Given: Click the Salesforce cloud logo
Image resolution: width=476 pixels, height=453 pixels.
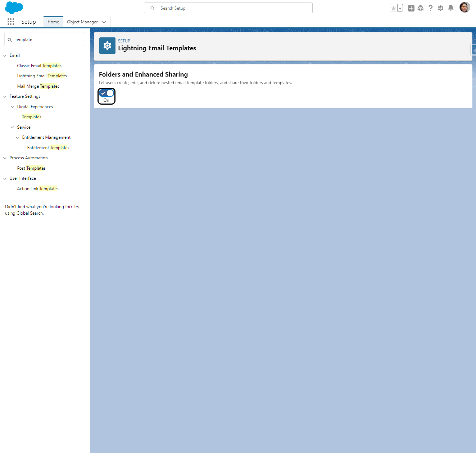Looking at the screenshot, I should coord(14,8).
